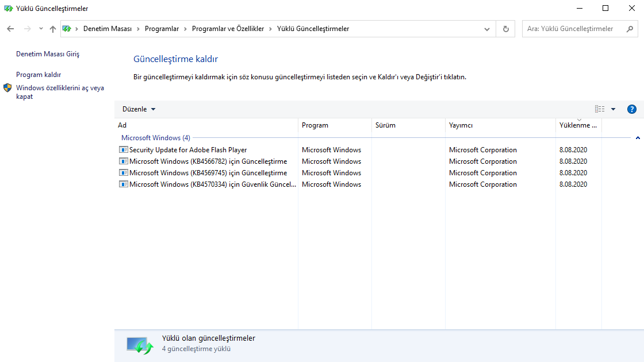Sort by the Yayımcı column header

pos(500,125)
